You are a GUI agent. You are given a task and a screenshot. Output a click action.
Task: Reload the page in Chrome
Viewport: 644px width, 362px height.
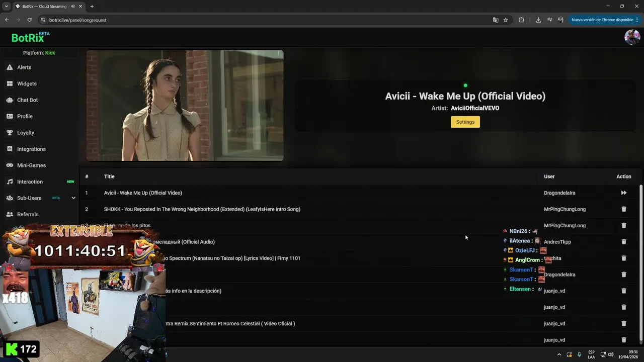tap(30, 20)
